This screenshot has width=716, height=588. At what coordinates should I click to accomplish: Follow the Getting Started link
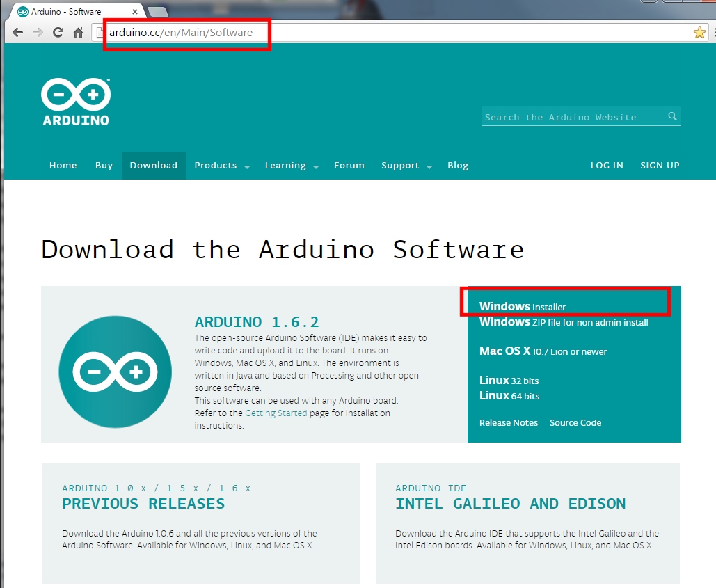[276, 413]
